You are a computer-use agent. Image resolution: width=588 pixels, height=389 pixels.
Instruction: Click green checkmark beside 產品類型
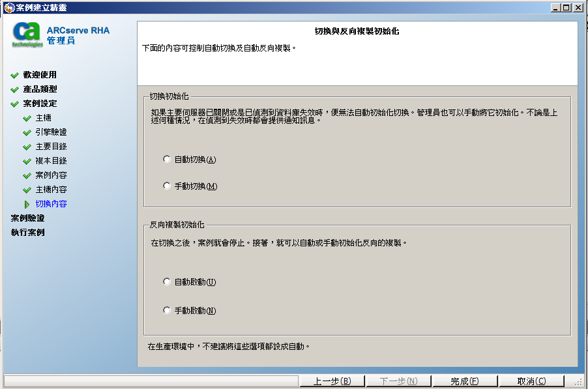(x=14, y=89)
